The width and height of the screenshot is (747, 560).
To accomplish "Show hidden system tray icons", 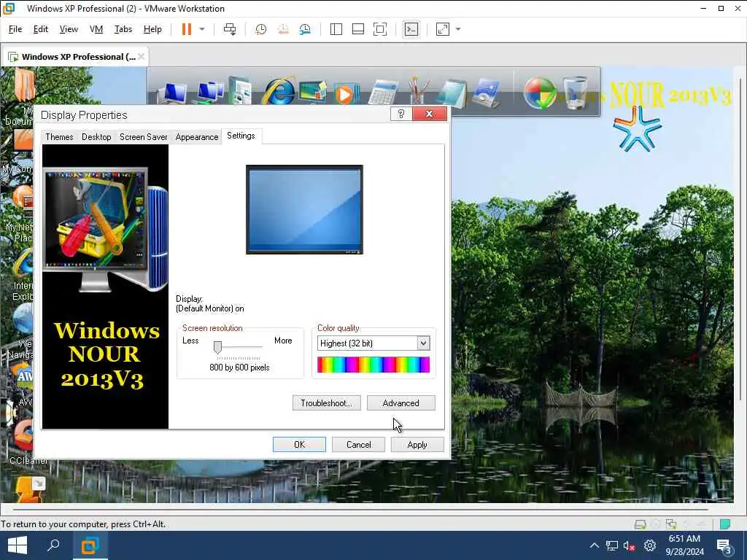I will click(595, 545).
